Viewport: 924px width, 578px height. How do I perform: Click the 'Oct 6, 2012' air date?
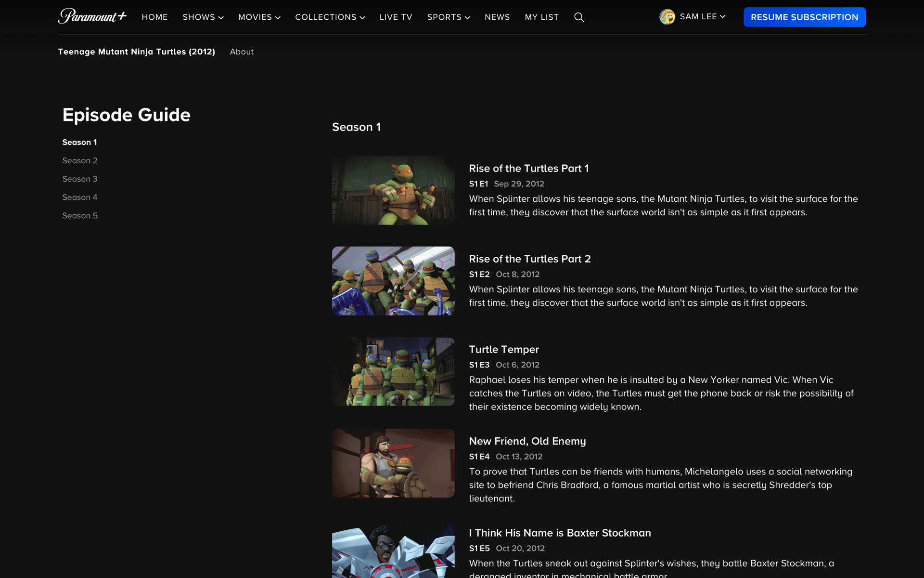518,365
